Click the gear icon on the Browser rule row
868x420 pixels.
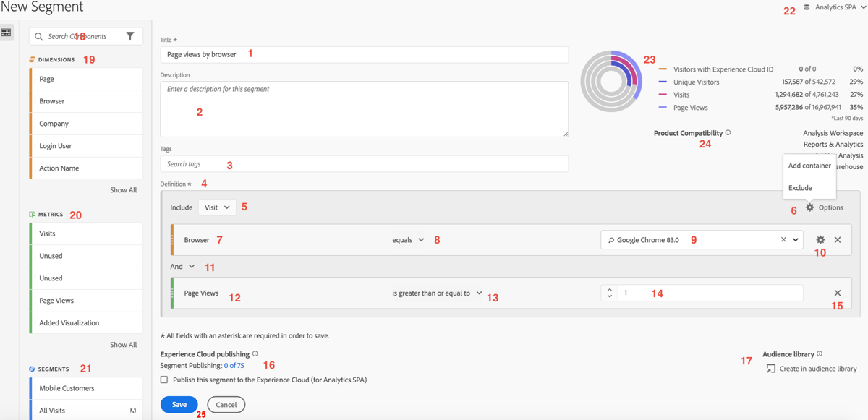821,239
